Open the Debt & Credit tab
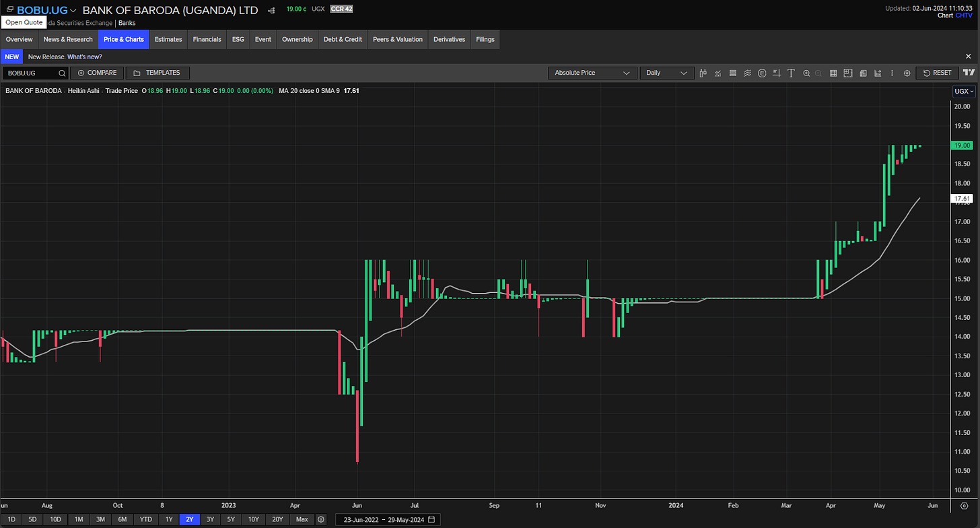Screen dimensions: 980x528 pos(343,39)
